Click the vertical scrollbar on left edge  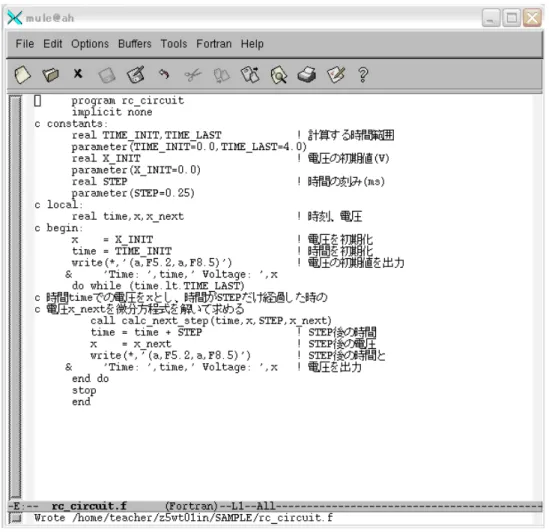pos(15,296)
